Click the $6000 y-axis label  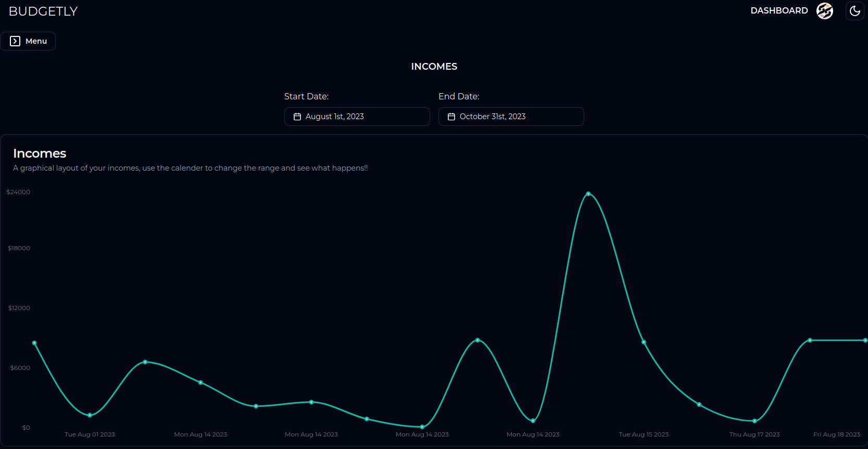tap(20, 368)
